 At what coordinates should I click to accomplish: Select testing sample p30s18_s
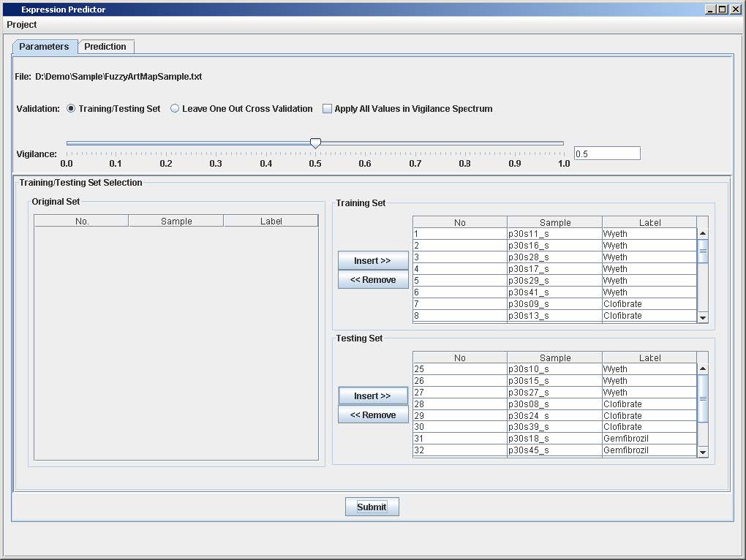tap(554, 439)
